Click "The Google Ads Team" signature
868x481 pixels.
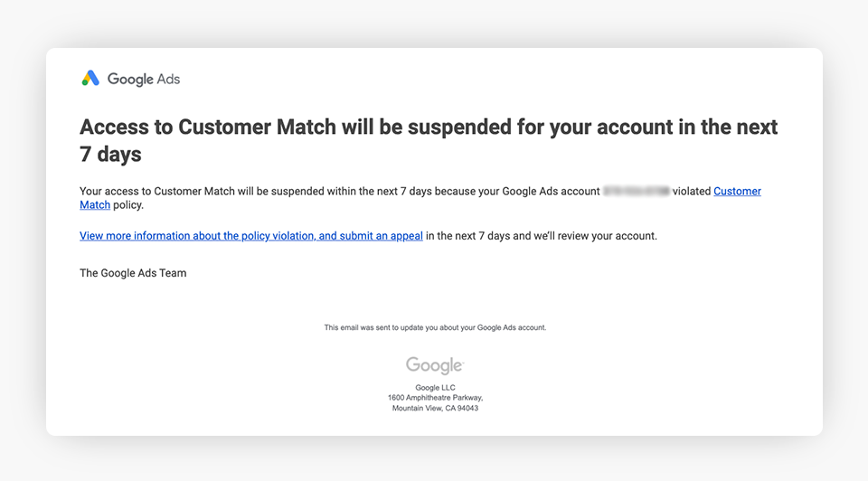[x=133, y=273]
